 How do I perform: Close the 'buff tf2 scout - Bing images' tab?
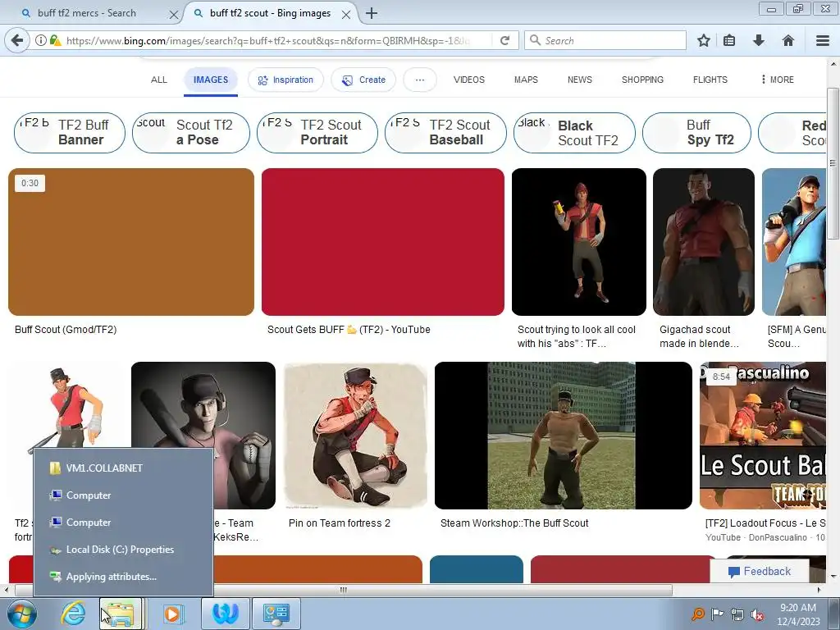pos(346,15)
